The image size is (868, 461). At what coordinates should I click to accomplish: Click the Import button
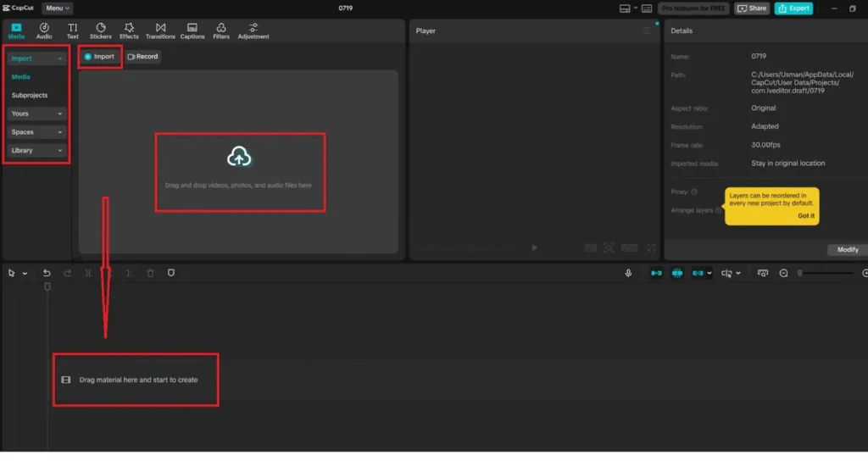(100, 57)
